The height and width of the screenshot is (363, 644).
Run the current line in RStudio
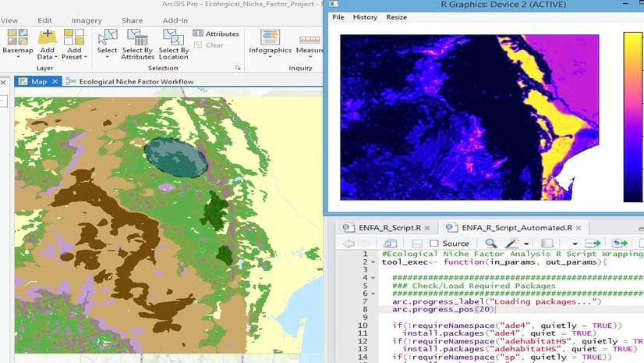(x=593, y=244)
